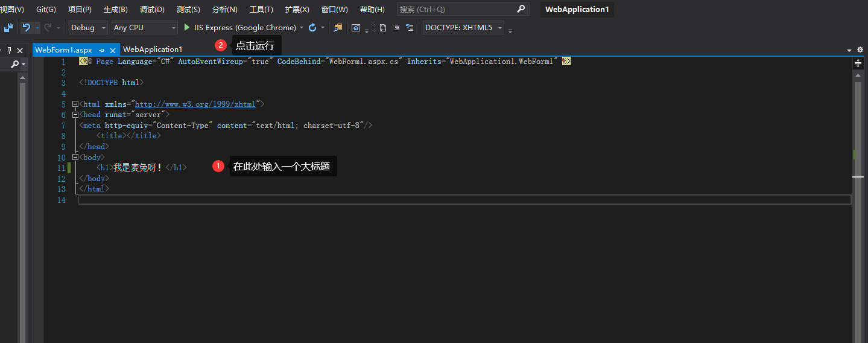Close the WebForm1.aspx tab
Image resolution: width=868 pixels, height=343 pixels.
point(113,50)
